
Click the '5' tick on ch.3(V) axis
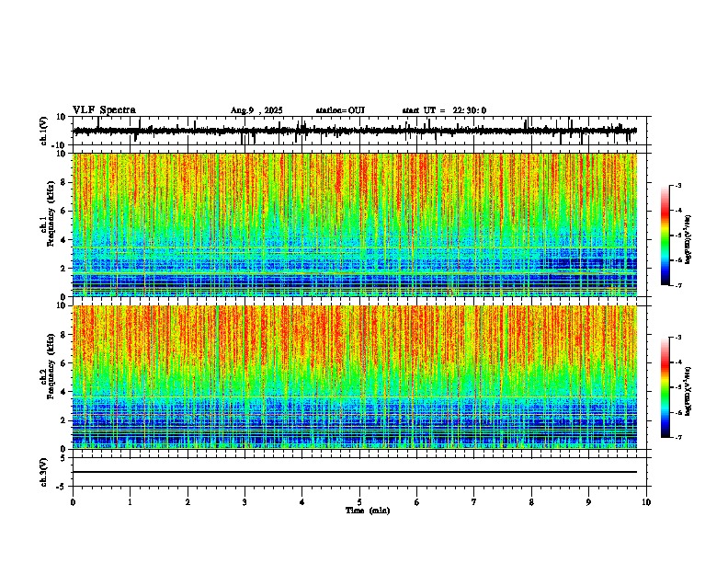click(64, 458)
